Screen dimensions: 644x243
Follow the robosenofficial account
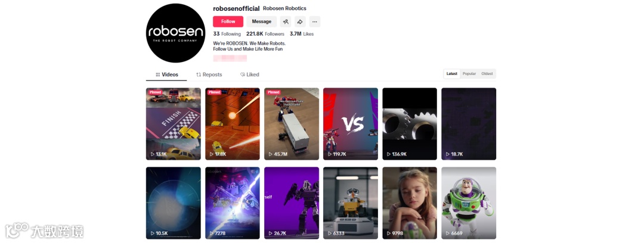pyautogui.click(x=228, y=22)
